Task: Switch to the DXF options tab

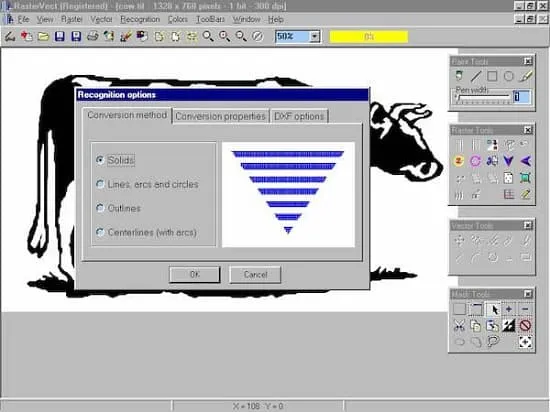Action: click(x=299, y=116)
